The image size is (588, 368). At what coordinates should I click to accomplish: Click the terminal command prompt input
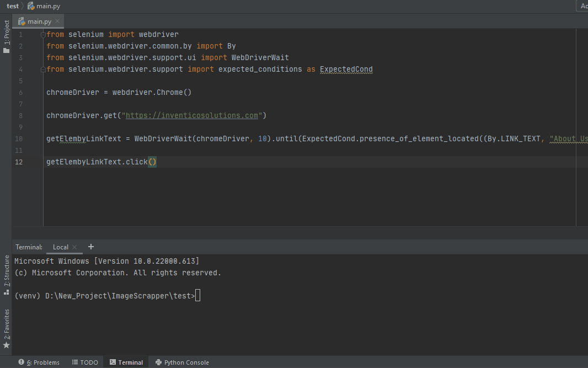coord(197,295)
